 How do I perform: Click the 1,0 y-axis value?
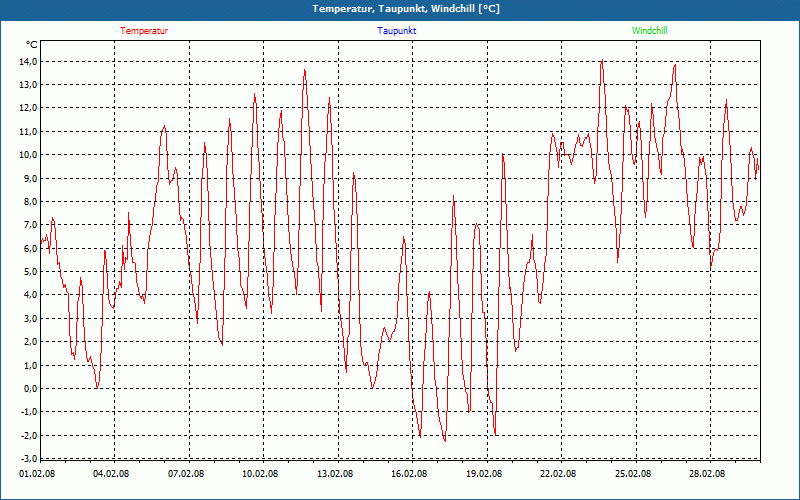pyautogui.click(x=30, y=365)
